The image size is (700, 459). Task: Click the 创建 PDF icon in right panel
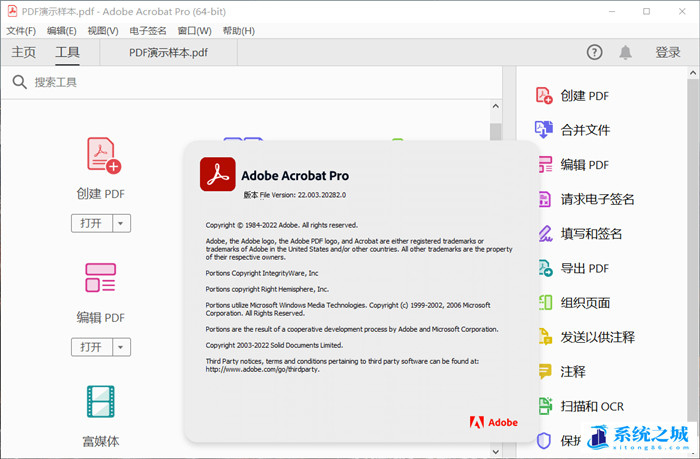pyautogui.click(x=544, y=96)
